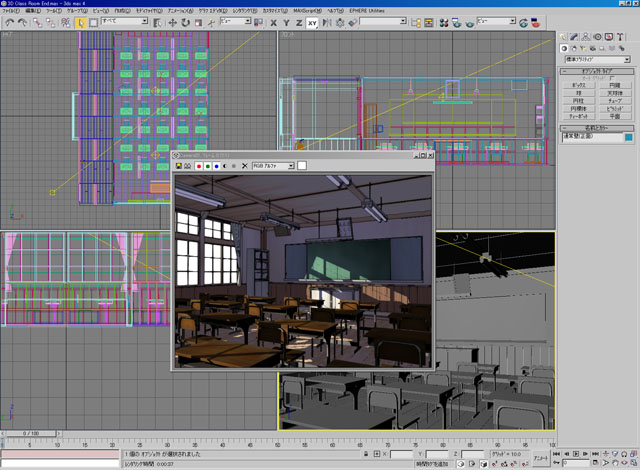Toggle the selection lock padlock icon
The height and width of the screenshot is (470, 640).
coord(366,454)
